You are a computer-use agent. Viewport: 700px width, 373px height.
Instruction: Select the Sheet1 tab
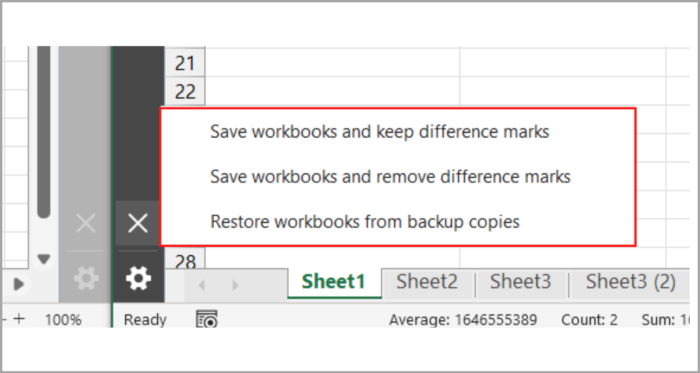[334, 282]
